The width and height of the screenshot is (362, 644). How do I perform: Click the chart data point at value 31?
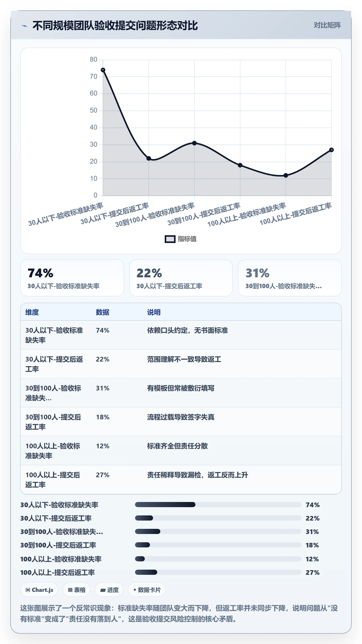194,143
